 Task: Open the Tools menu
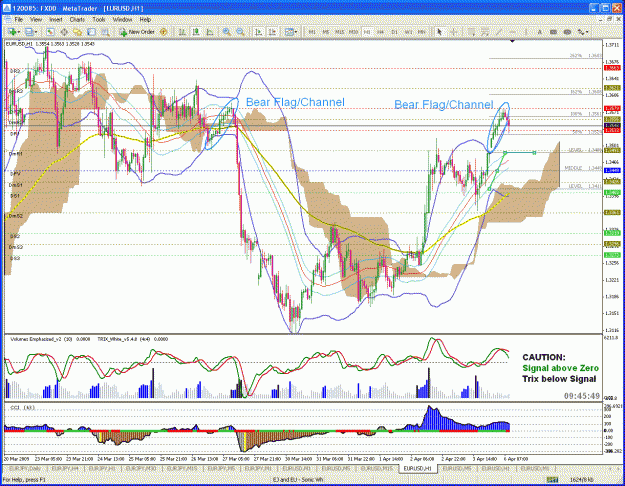tap(99, 20)
